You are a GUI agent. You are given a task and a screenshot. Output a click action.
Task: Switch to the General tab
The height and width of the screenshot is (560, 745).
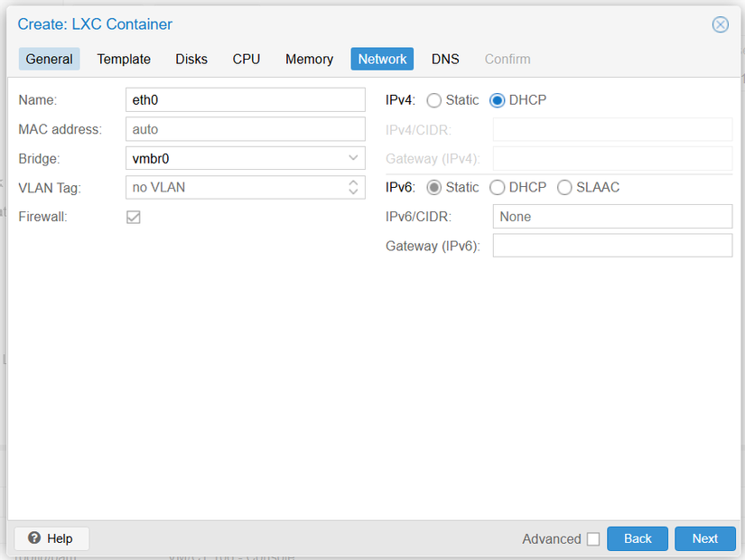click(x=49, y=59)
